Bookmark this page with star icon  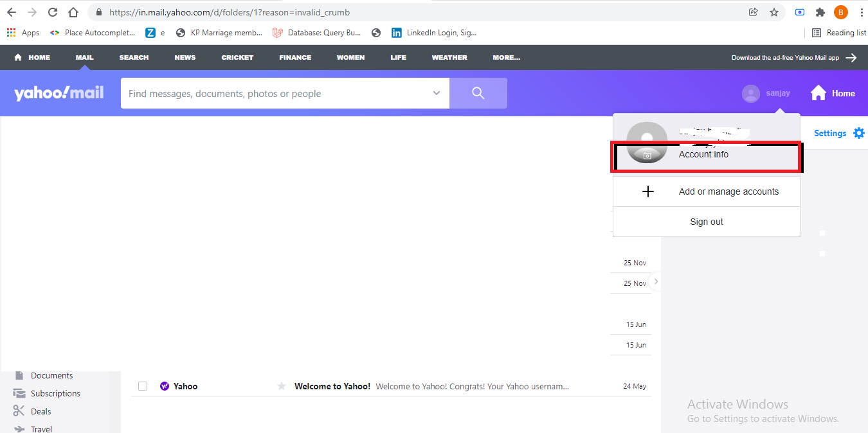tap(774, 12)
